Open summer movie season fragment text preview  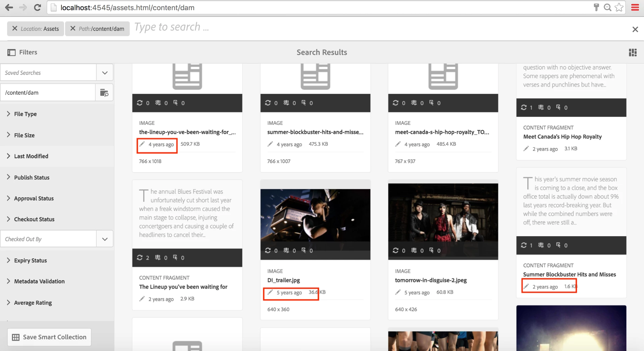coord(571,201)
